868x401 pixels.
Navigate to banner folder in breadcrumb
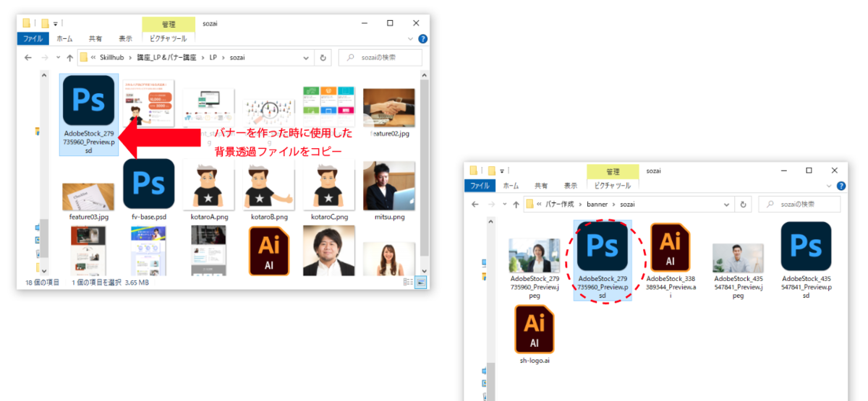(597, 204)
